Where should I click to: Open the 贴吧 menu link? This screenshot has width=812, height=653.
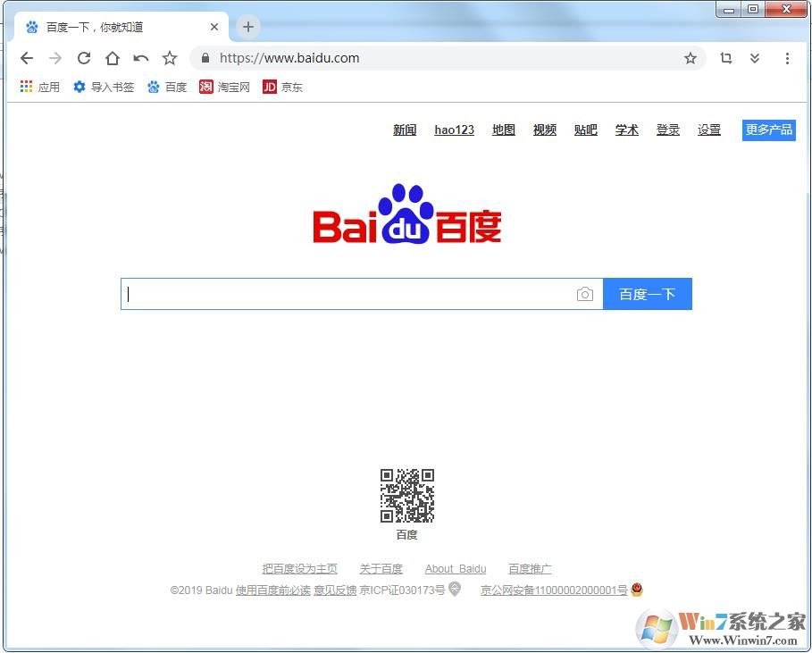pyautogui.click(x=585, y=130)
